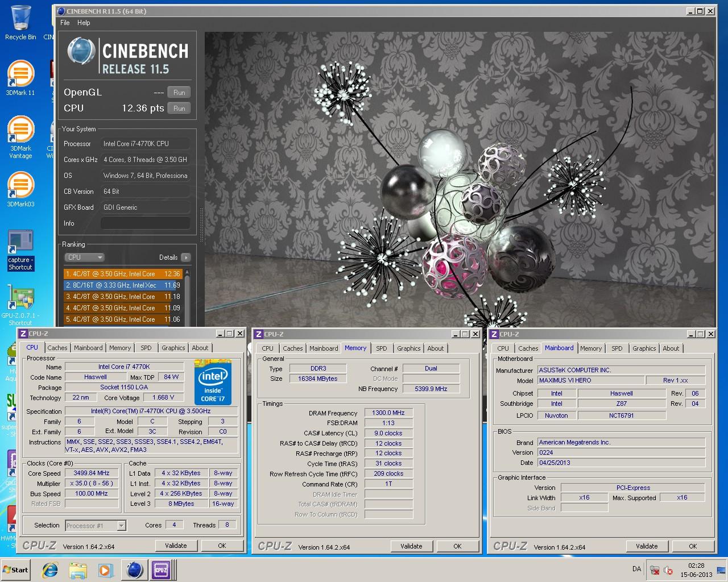The height and width of the screenshot is (582, 728).
Task: Select ranking entry scoring 11.18
Action: [x=123, y=297]
